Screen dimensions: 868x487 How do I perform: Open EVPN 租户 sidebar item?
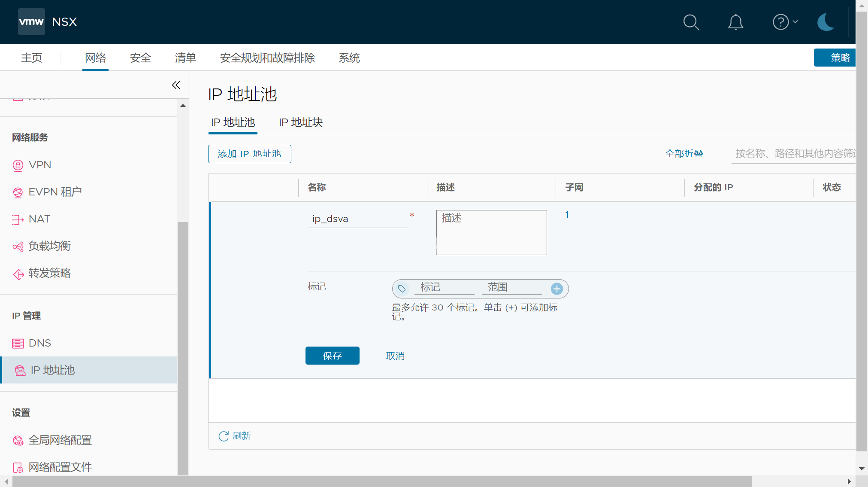(55, 192)
